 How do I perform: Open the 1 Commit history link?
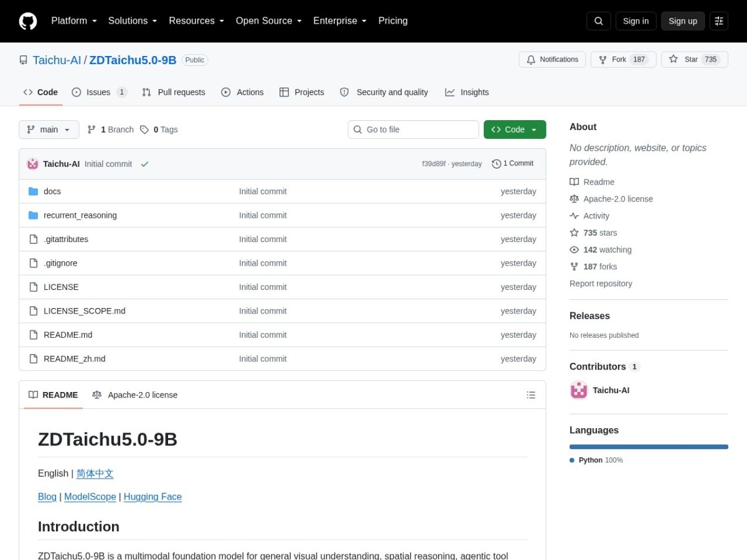513,164
